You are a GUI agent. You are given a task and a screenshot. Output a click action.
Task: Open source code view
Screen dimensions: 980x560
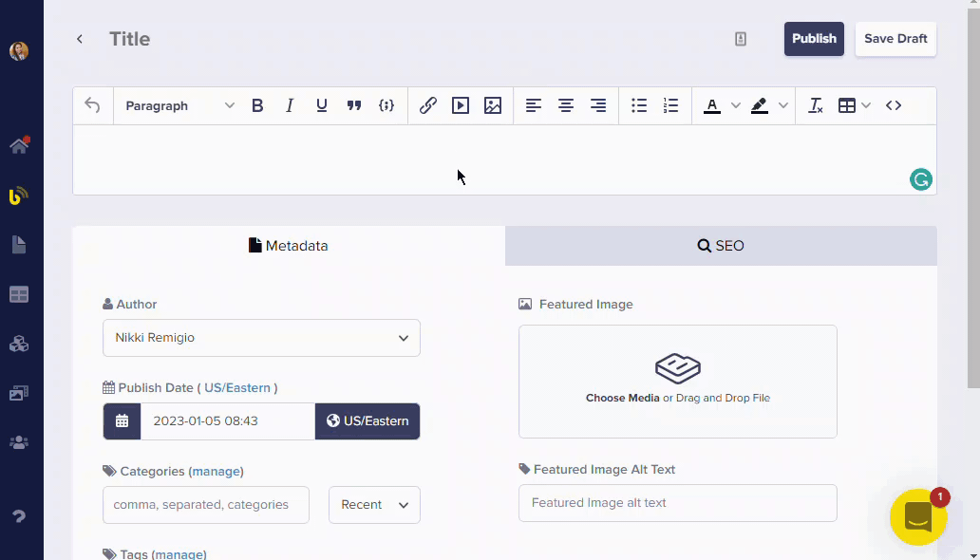894,105
